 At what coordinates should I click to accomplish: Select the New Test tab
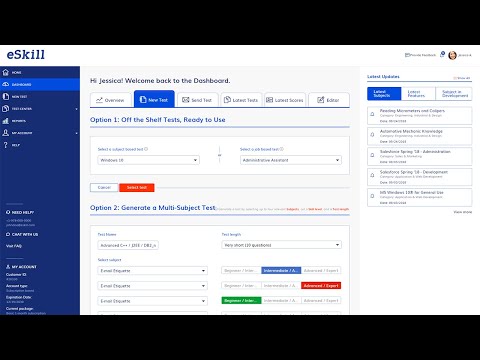(154, 99)
